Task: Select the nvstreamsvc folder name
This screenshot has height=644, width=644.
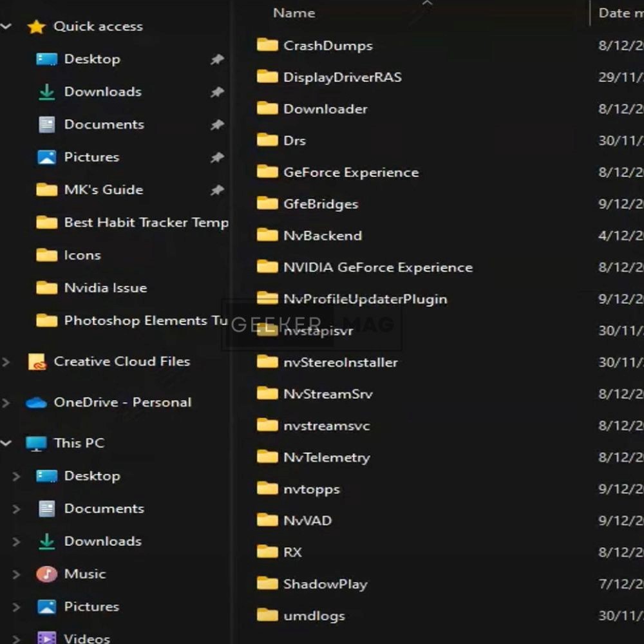Action: (327, 426)
